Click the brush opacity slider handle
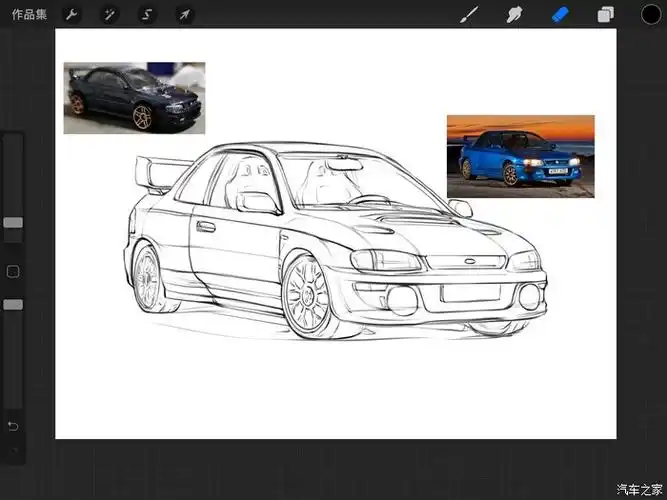Screen dimensions: 667x500 [13, 304]
